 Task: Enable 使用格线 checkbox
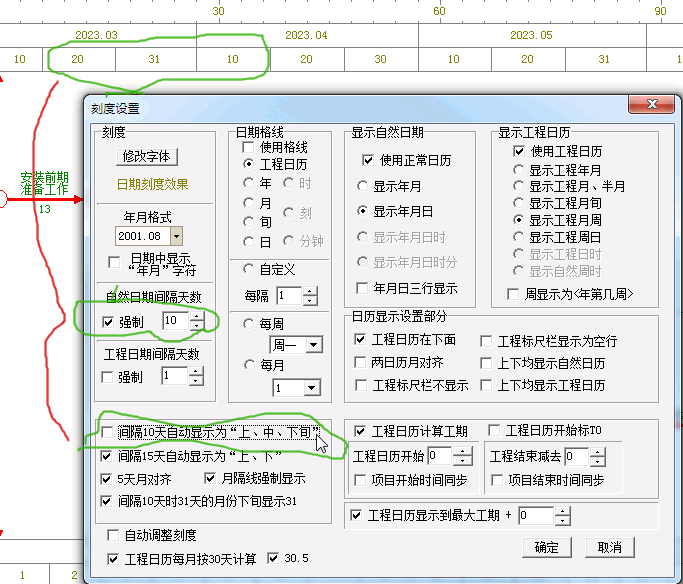248,147
